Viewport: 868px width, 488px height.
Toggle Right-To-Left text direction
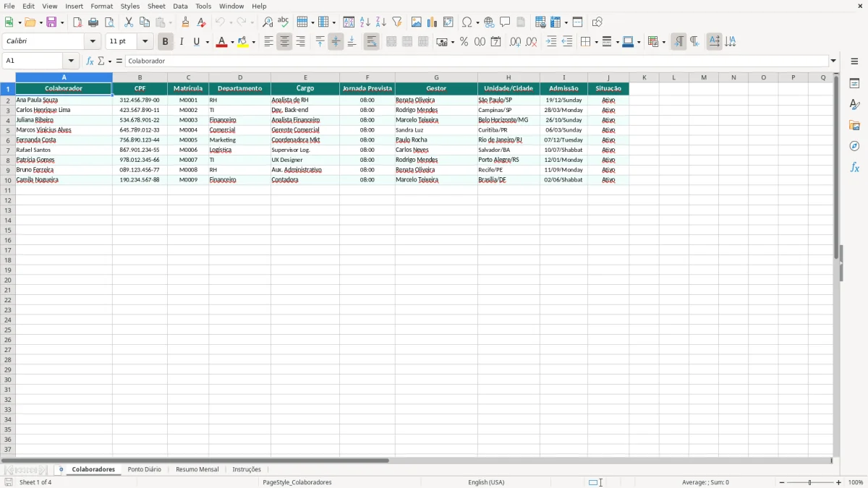click(x=694, y=42)
